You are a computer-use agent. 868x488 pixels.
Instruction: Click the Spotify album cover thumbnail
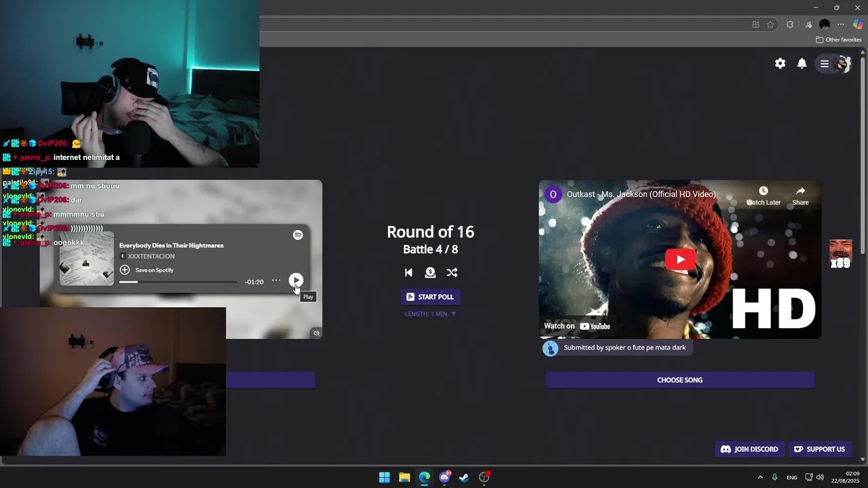tap(87, 258)
